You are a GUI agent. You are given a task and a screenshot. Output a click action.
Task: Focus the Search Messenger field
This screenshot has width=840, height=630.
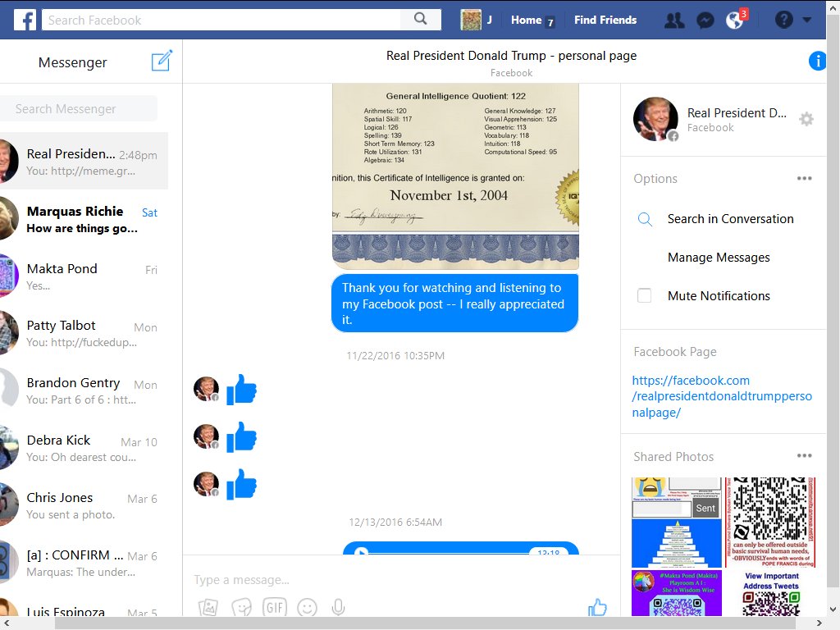[79, 109]
